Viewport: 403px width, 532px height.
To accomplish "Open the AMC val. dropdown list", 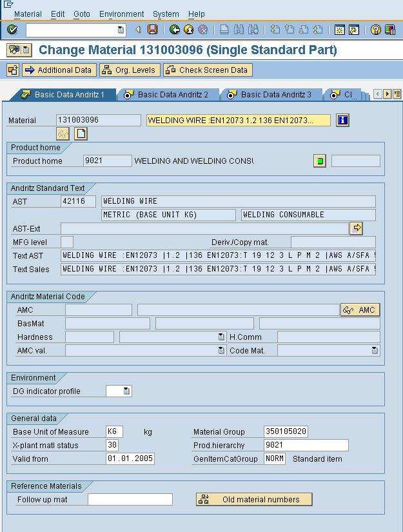I will click(x=221, y=351).
